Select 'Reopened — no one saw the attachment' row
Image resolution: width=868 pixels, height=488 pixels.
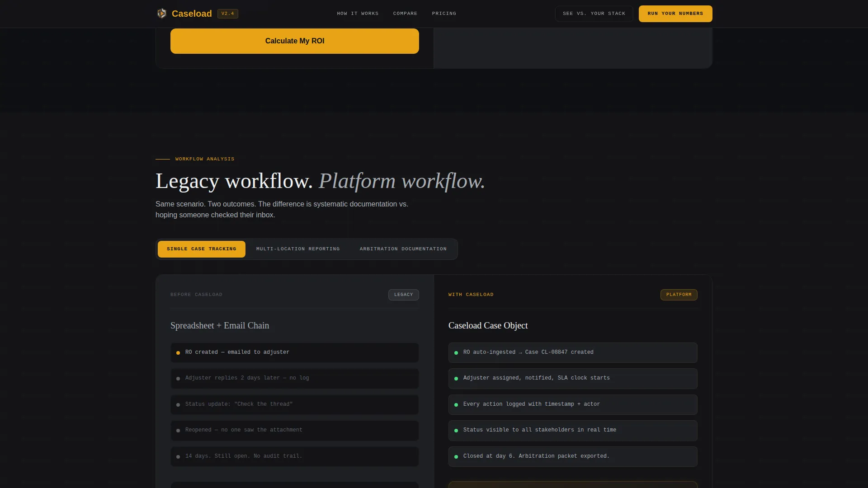click(x=295, y=430)
